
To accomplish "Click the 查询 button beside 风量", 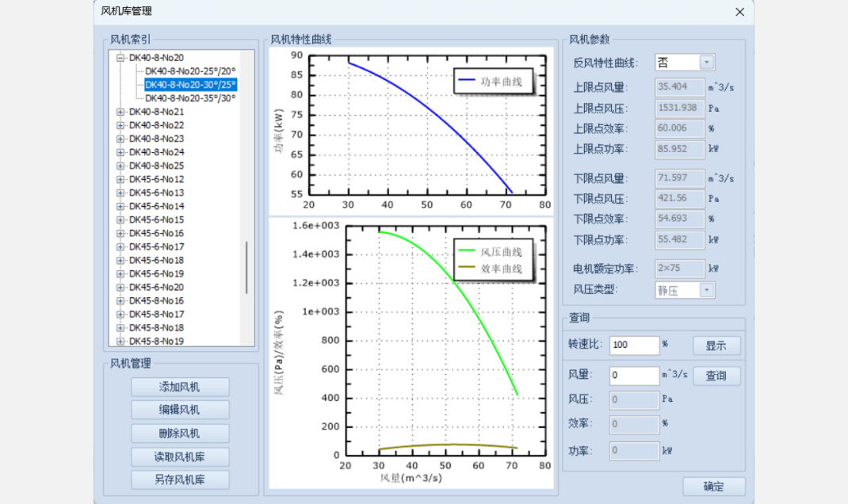I will click(x=716, y=376).
